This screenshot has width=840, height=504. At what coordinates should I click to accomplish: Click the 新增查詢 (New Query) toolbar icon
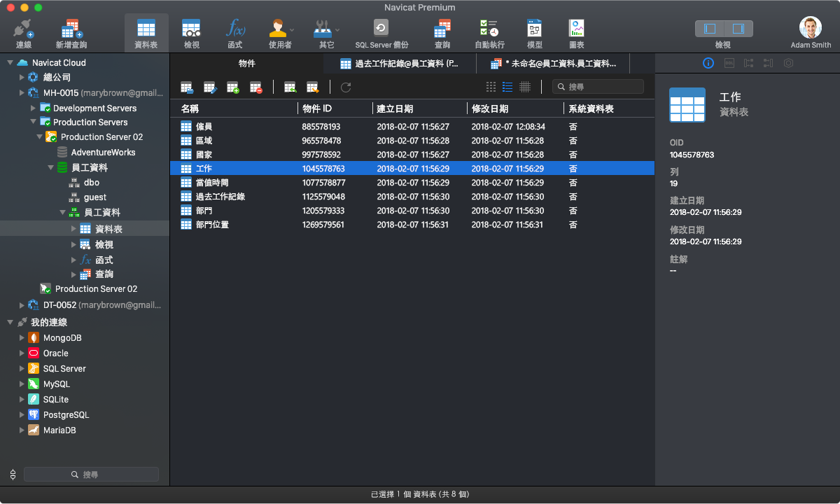pyautogui.click(x=71, y=29)
